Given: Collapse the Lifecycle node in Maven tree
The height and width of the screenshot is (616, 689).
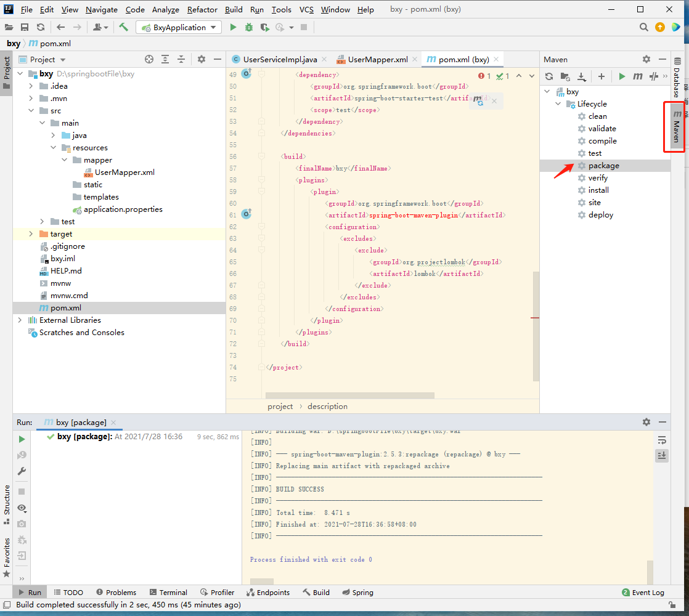Looking at the screenshot, I should pyautogui.click(x=558, y=104).
